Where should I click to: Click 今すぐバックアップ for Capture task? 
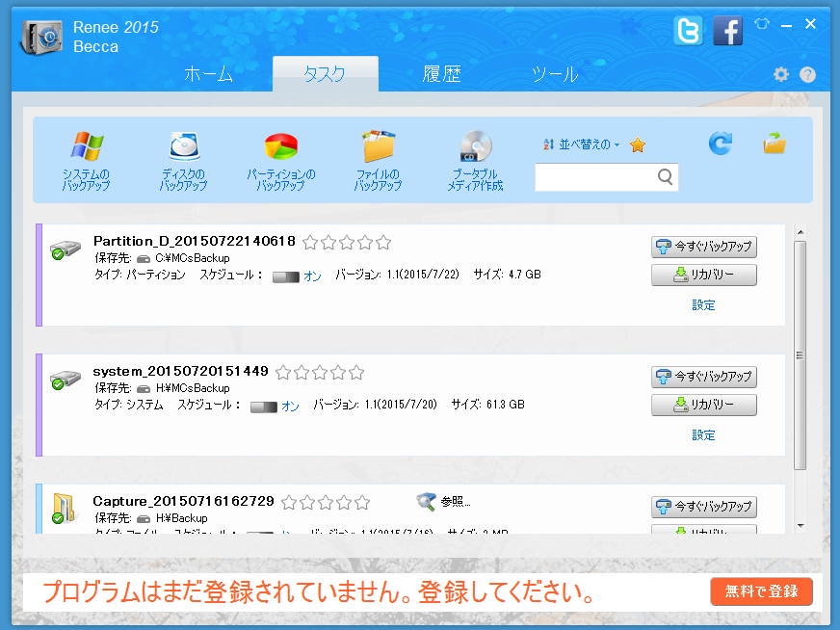click(704, 507)
